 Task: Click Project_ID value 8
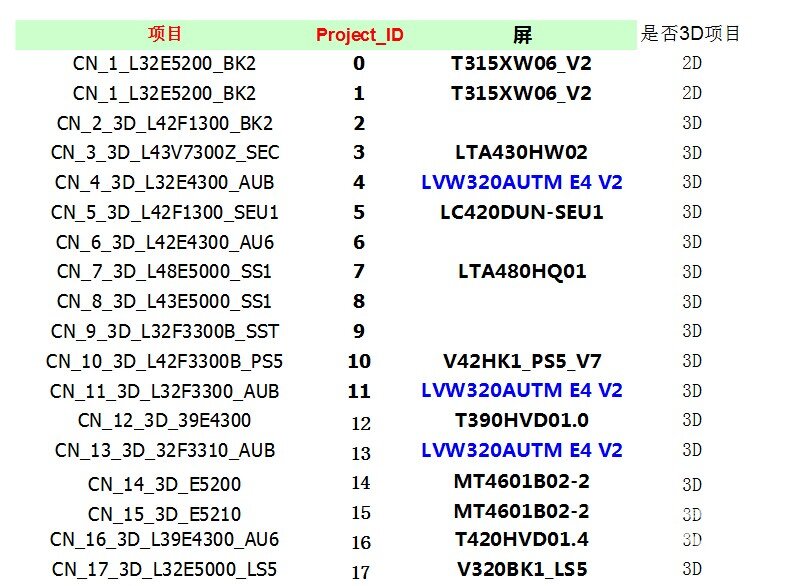359,301
